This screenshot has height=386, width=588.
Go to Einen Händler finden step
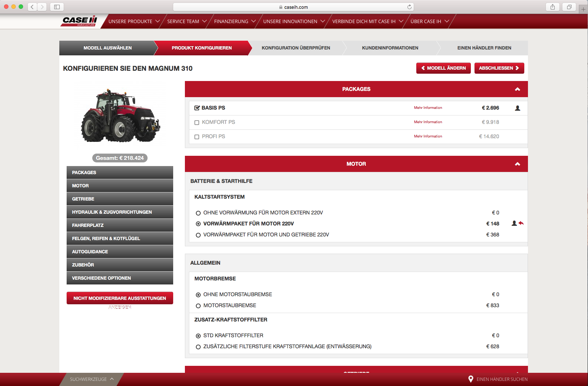484,48
